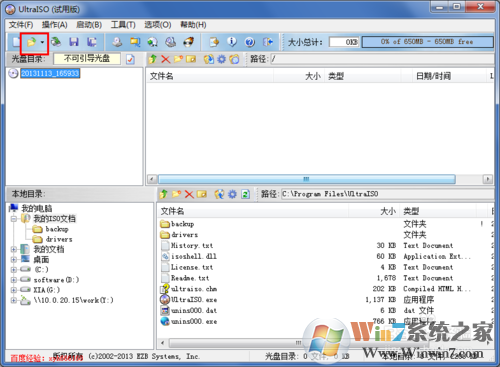Click the clock-folder icon in disc toolbar
This screenshot has height=367, width=500.
pos(234,59)
